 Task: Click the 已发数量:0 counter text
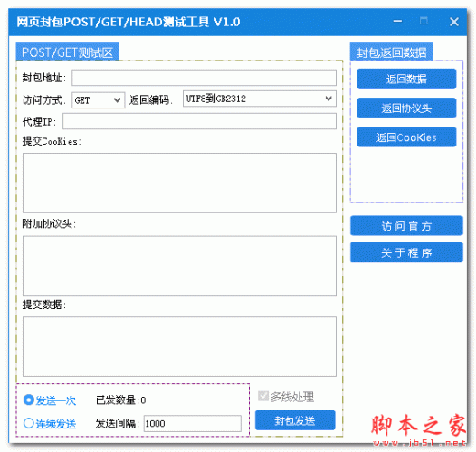tap(121, 400)
